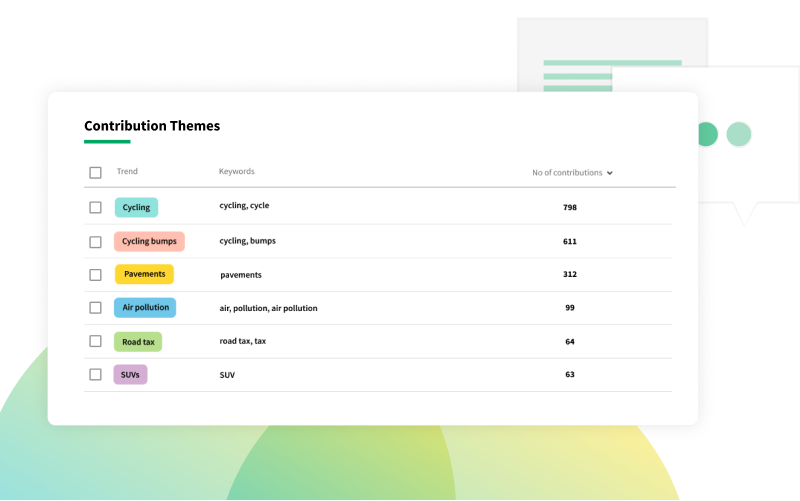Check the select-all checkbox in header
The image size is (800, 501).
click(95, 172)
